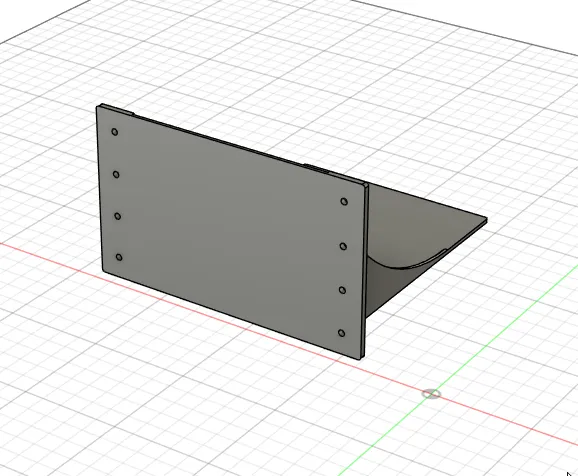578x476 pixels.
Task: Pick the second hole from top, right column
Action: pyautogui.click(x=343, y=246)
